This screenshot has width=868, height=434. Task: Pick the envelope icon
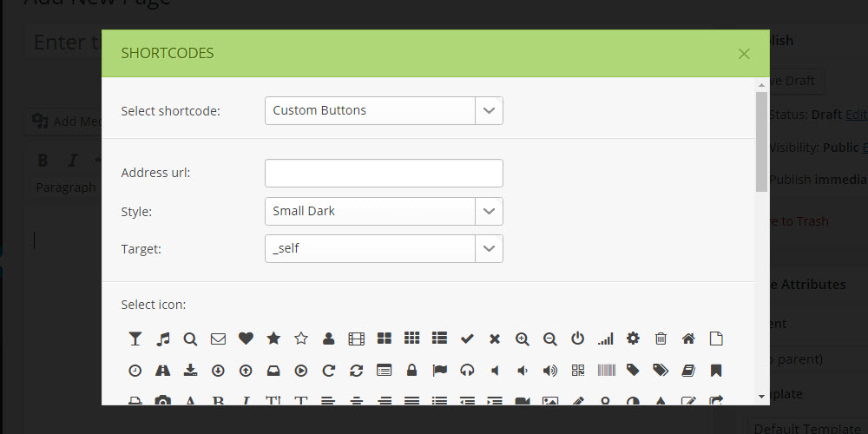point(218,339)
